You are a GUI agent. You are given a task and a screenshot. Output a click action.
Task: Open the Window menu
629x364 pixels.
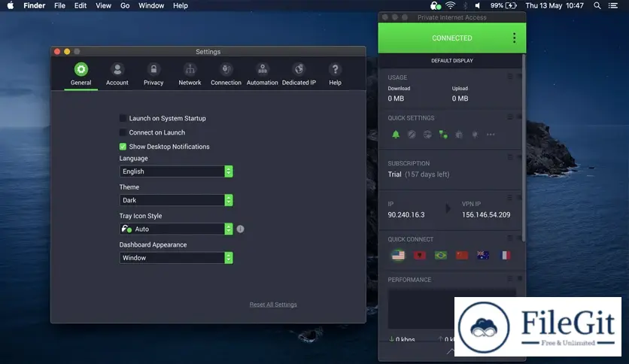click(151, 5)
